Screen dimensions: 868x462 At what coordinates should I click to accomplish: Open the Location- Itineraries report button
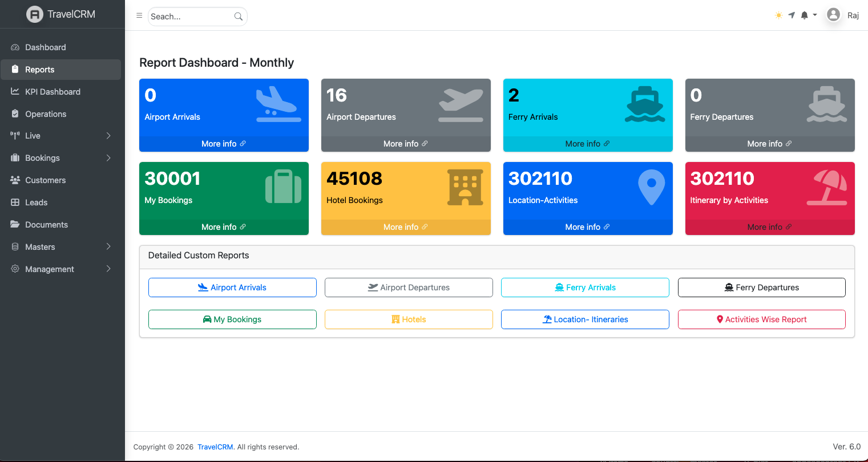(585, 319)
